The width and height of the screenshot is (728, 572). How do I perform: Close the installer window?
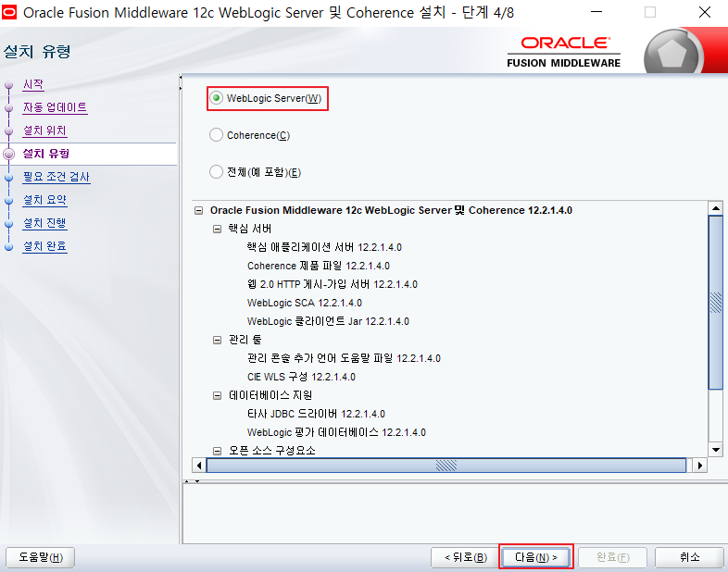point(705,13)
